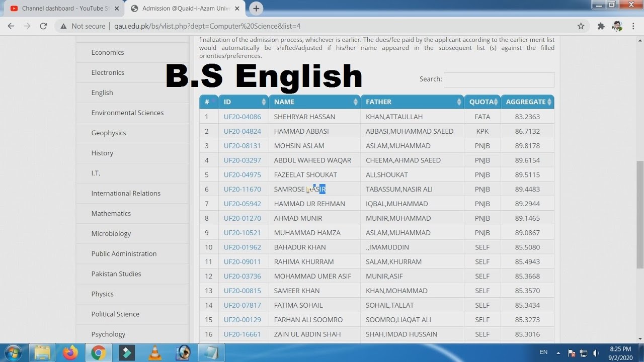This screenshot has height=362, width=644.
Task: Click the table Search input field
Action: [x=499, y=79]
